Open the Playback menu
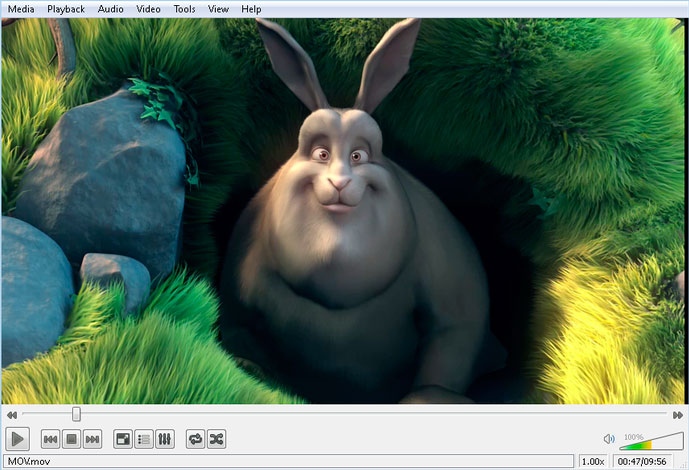This screenshot has width=689, height=470. point(66,9)
